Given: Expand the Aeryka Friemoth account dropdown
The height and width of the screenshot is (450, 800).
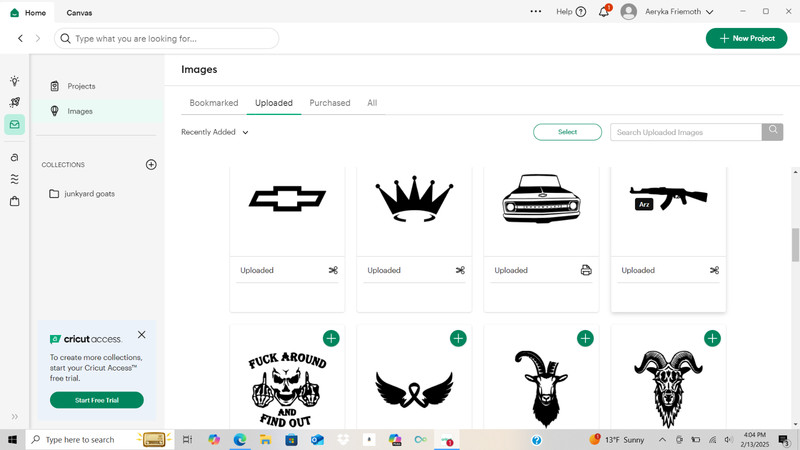Looking at the screenshot, I should click(x=709, y=12).
